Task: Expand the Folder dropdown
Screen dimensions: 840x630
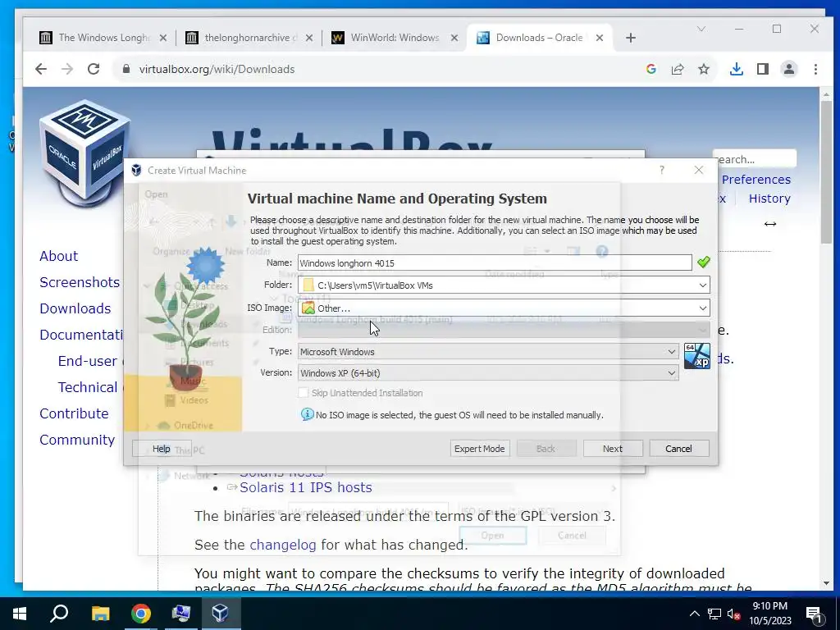Action: 702,285
